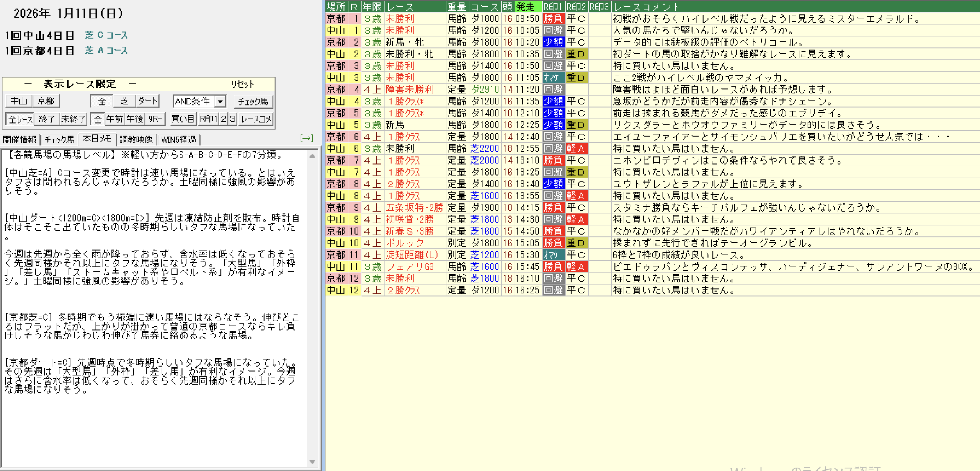Enable the 午後 time filter
This screenshot has width=980, height=471.
click(135, 119)
